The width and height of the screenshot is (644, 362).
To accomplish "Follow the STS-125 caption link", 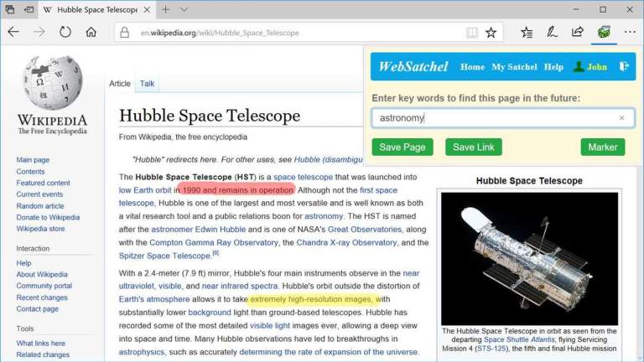I will click(491, 349).
